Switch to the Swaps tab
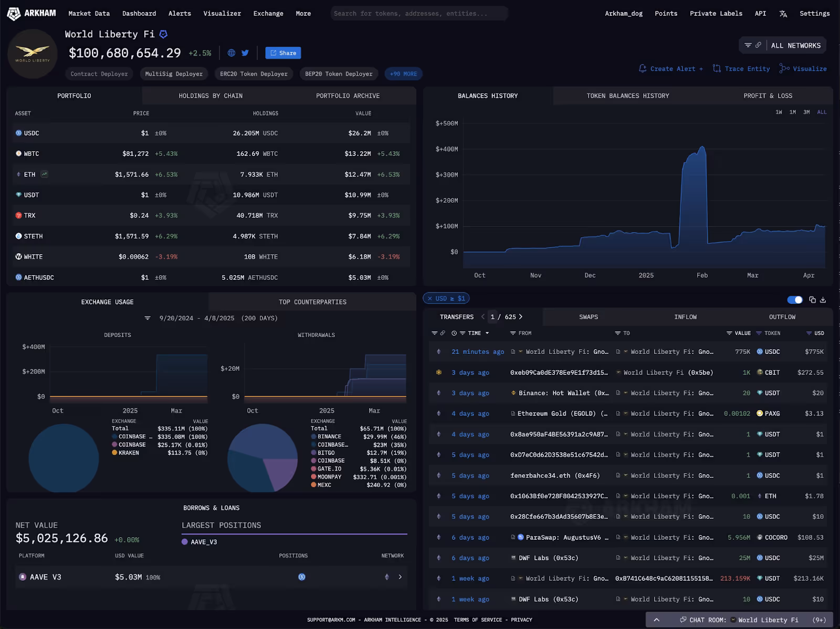 pyautogui.click(x=589, y=317)
